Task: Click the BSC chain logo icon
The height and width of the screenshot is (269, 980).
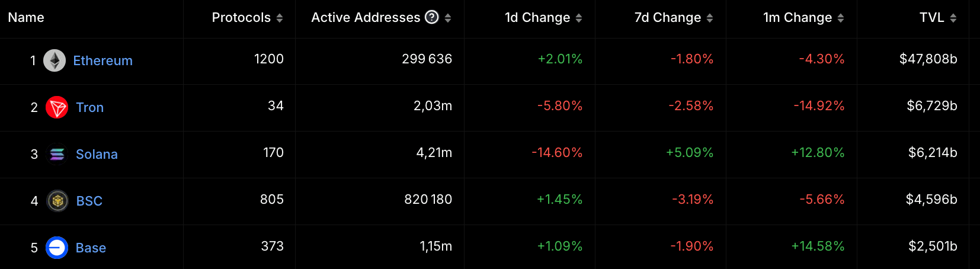Action: (57, 201)
